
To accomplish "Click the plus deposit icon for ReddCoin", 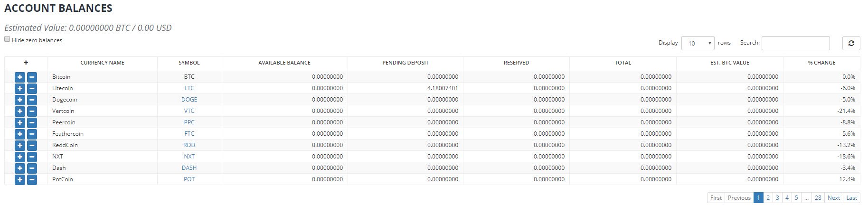I will [x=20, y=145].
